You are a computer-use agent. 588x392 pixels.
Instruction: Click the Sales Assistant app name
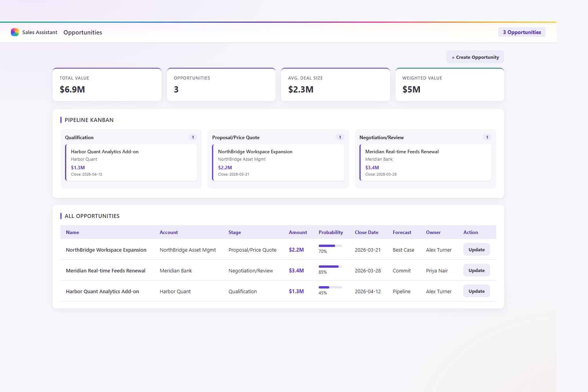coord(40,33)
